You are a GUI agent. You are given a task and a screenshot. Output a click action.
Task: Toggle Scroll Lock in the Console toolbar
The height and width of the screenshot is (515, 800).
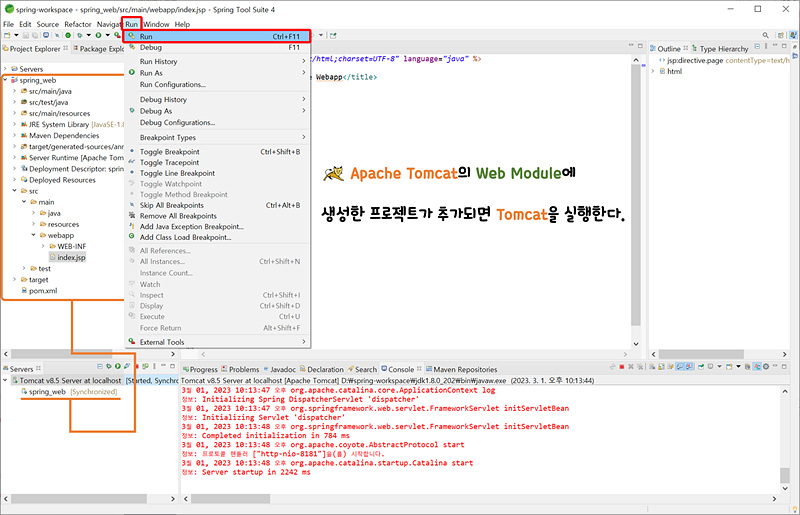click(x=661, y=366)
